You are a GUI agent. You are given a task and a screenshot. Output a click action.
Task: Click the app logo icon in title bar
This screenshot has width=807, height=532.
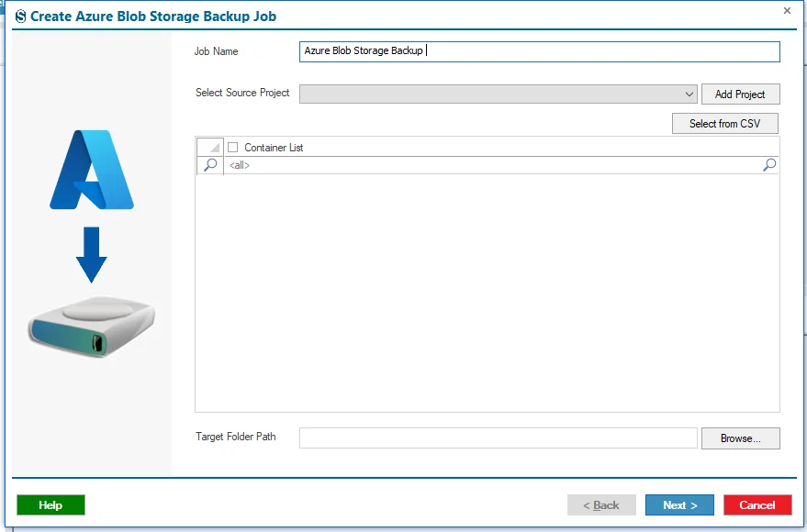click(20, 17)
